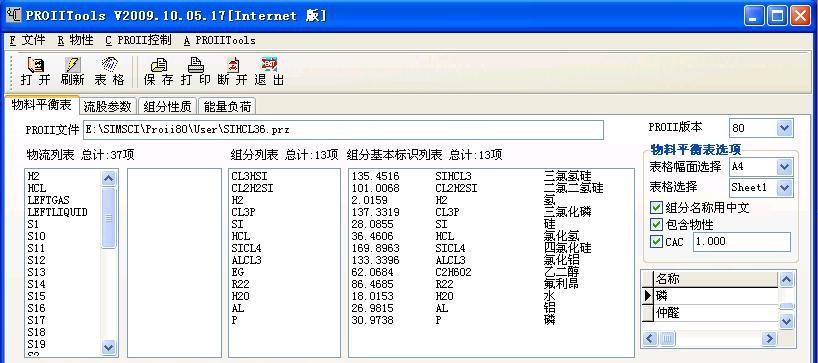The height and width of the screenshot is (363, 818).
Task: Click 135.4516 in the identifier list
Action: [x=376, y=176]
